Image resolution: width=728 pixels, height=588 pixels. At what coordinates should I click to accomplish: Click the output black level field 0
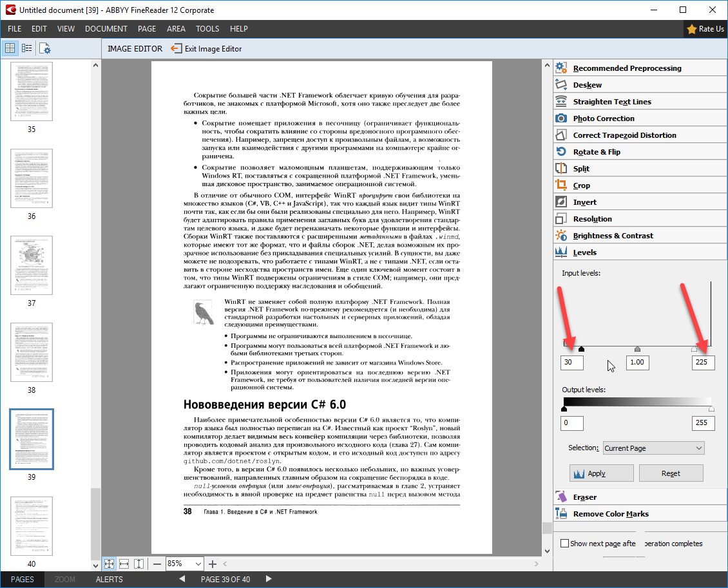coord(572,422)
